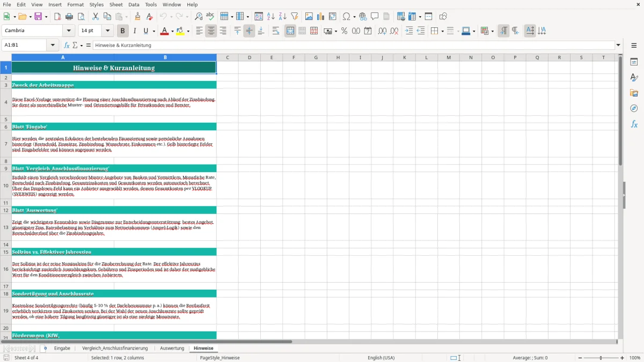Apply AutoFilter to the data
Screen dimensions: 644x362
coord(294,17)
